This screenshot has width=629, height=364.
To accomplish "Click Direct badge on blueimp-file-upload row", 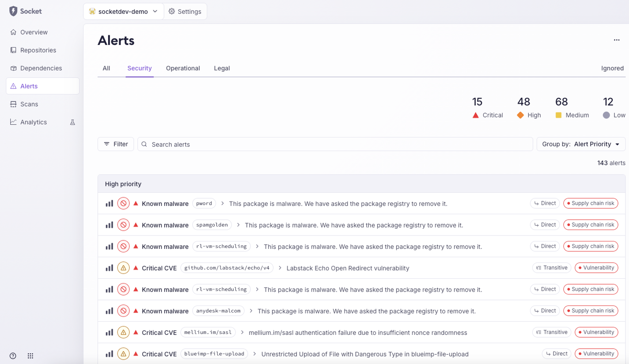I will pyautogui.click(x=556, y=354).
